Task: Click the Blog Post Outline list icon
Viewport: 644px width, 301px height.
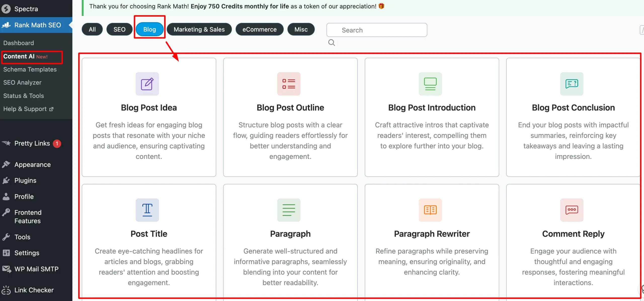Action: pyautogui.click(x=288, y=84)
